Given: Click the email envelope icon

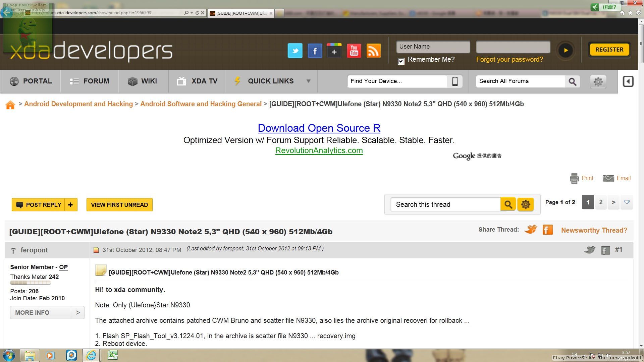Looking at the screenshot, I should click(x=608, y=178).
